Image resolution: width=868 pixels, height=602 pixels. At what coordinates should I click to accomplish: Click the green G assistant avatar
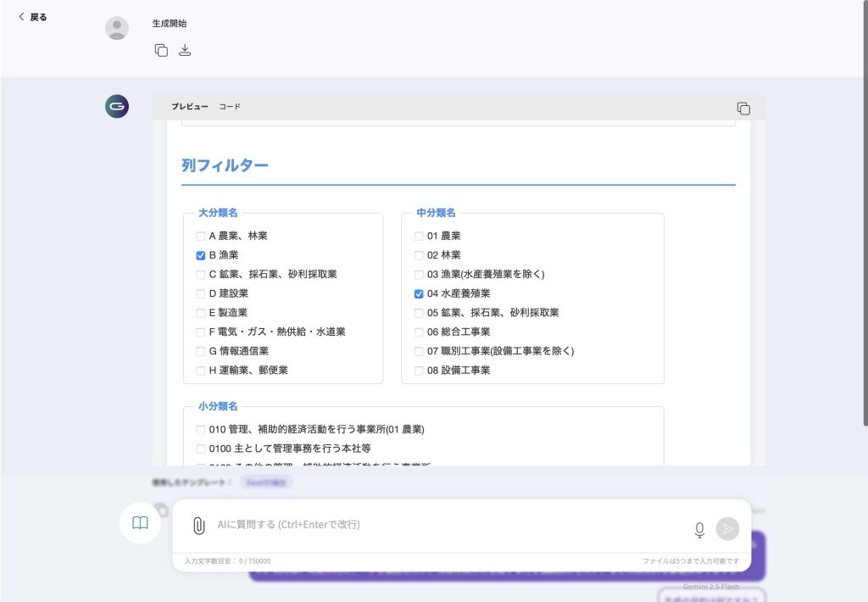(117, 106)
